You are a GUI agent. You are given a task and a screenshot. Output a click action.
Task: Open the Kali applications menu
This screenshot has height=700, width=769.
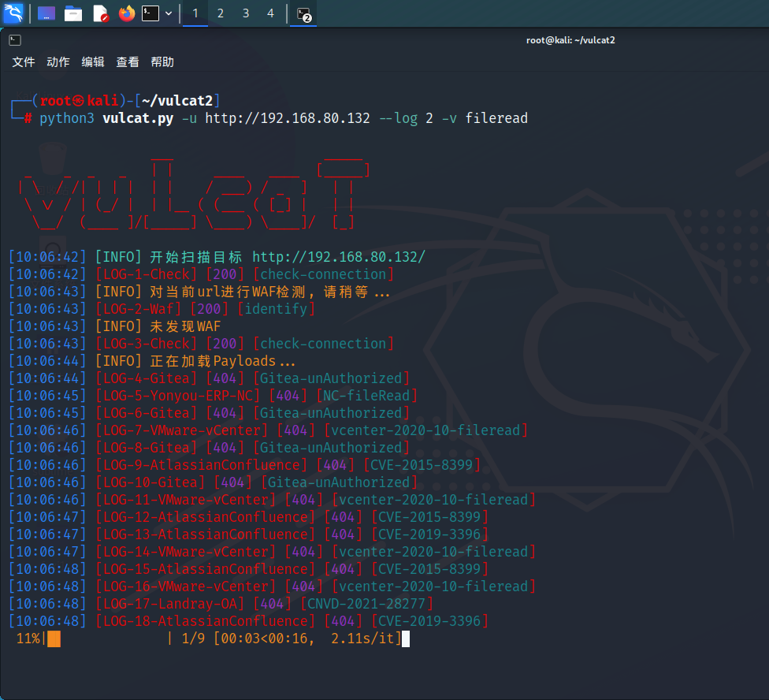[13, 13]
